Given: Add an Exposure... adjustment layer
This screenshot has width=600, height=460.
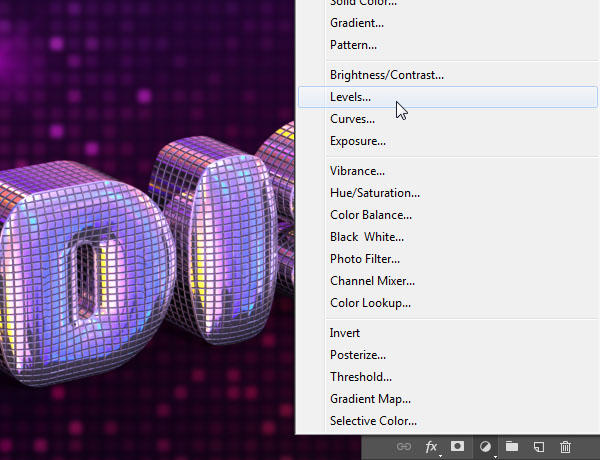Looking at the screenshot, I should tap(357, 141).
